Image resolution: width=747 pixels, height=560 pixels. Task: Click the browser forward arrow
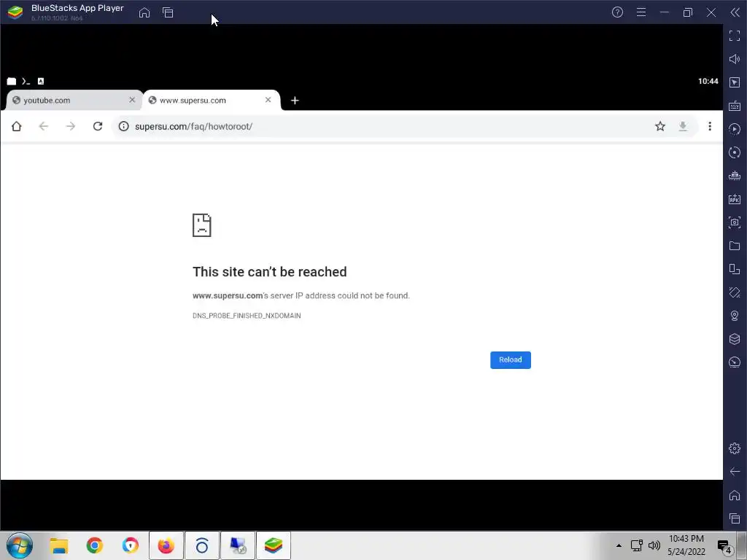71,126
